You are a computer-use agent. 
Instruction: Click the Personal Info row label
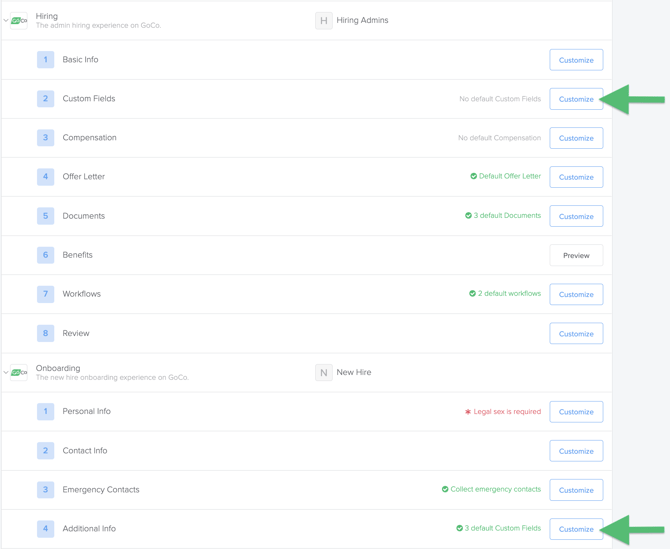[86, 411]
